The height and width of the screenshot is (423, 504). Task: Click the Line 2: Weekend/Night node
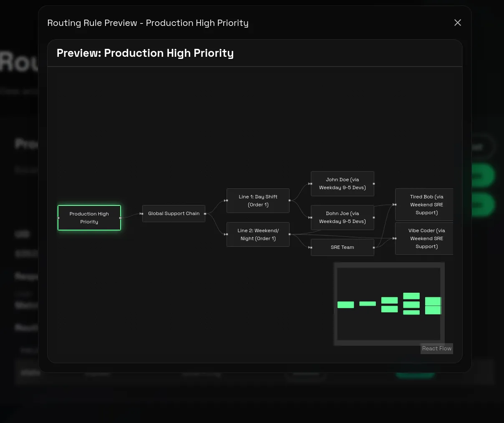(258, 234)
